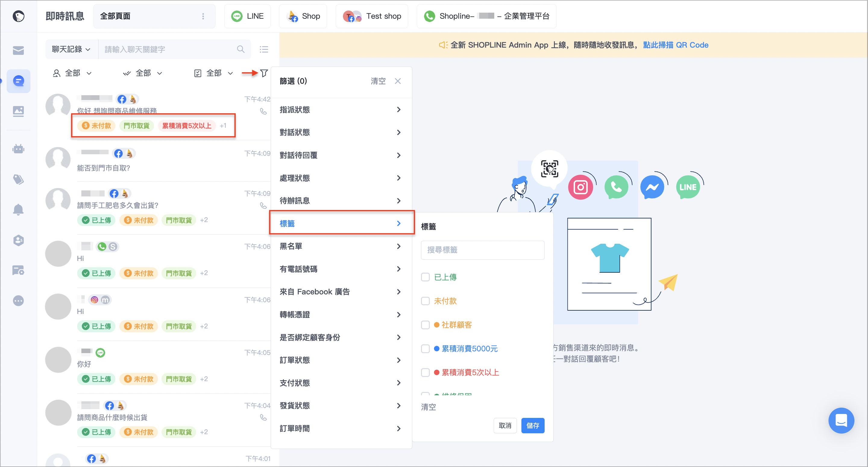Select the 訂單狀態 filter menu item

click(x=340, y=360)
